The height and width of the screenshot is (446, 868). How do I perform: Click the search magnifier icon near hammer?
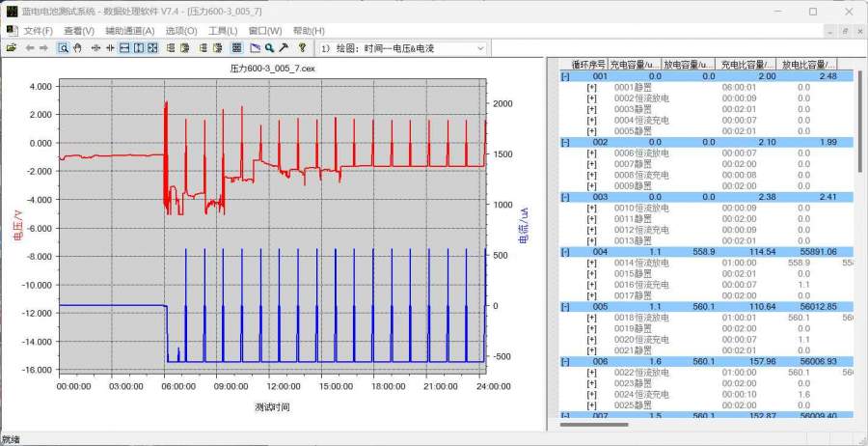point(270,47)
